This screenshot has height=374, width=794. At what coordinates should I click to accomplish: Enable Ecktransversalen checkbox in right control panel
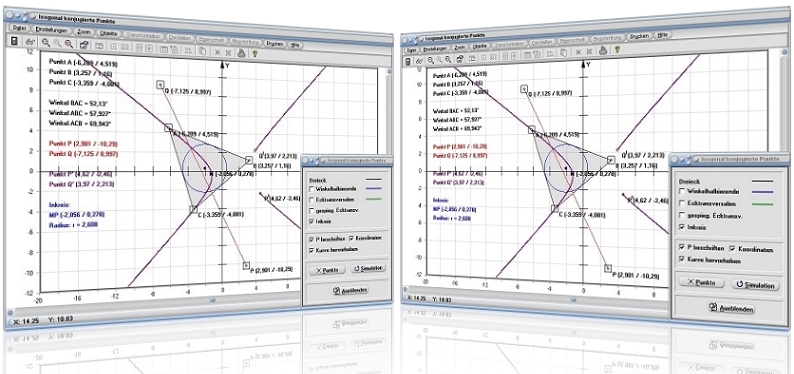pos(682,203)
